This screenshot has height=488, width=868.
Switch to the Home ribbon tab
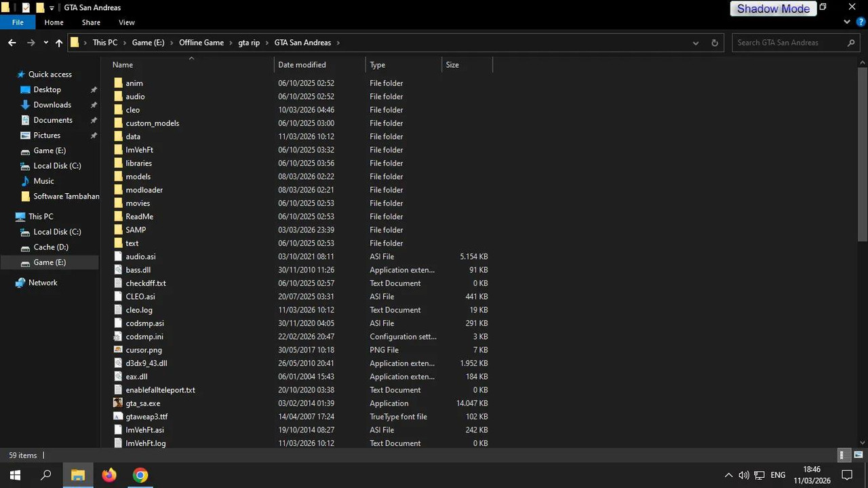(54, 22)
